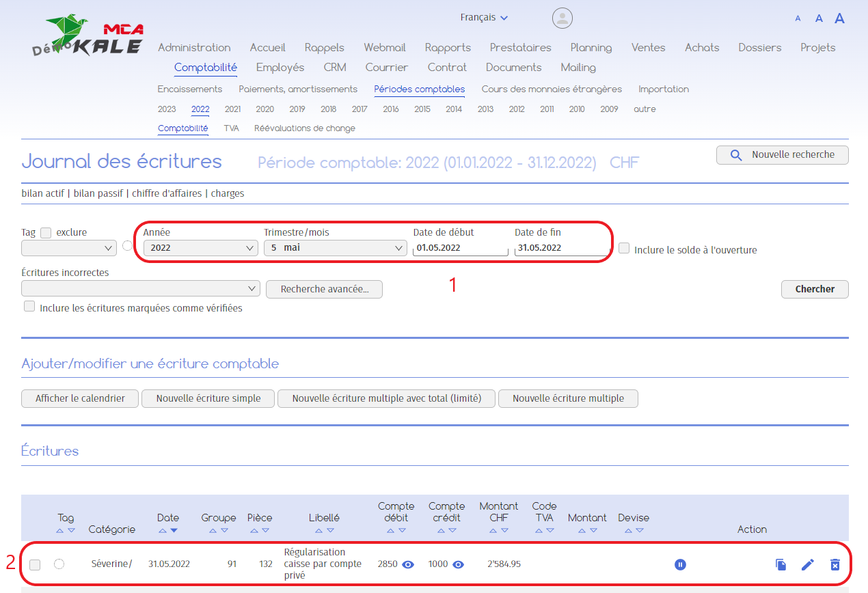Open the Administration menu
Screen dimensions: 868x593
[x=194, y=48]
